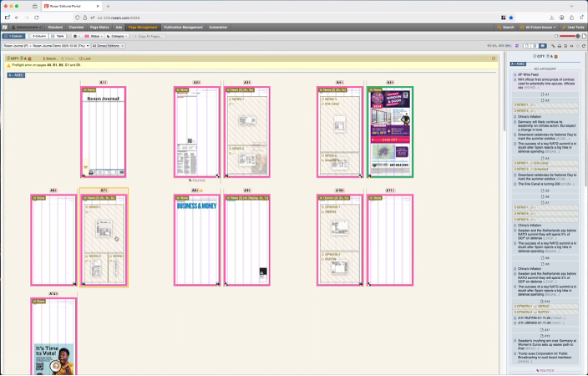
Task: Open the Rosen logo home icon
Action: [x=4, y=27]
